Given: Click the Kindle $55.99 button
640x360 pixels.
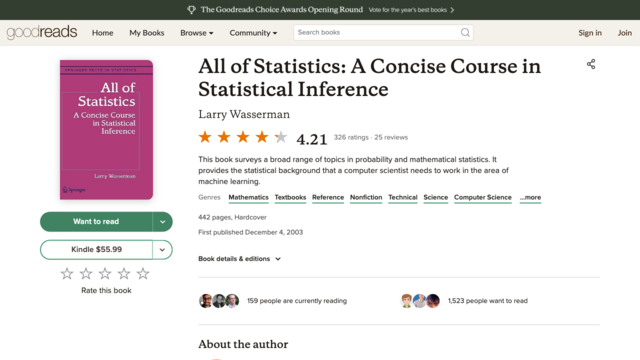Looking at the screenshot, I should 96,250.
